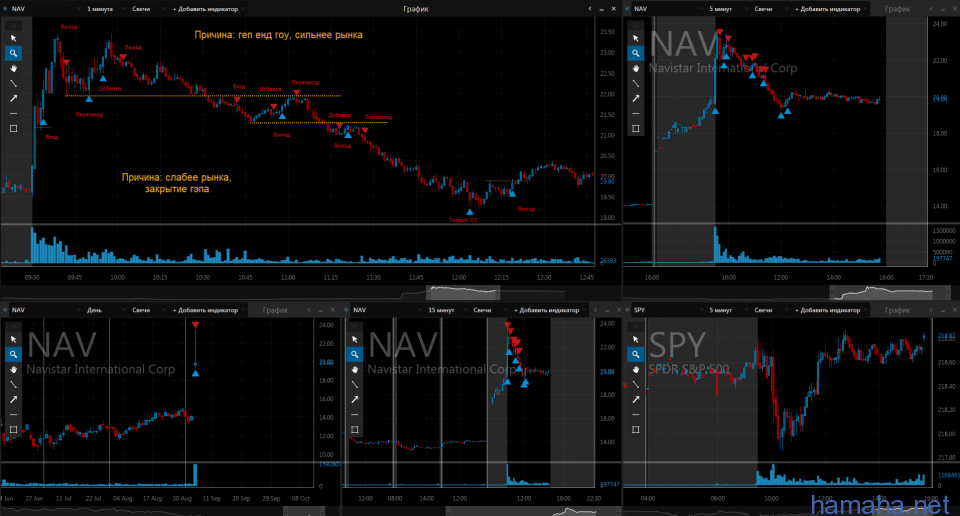
Task: Expand the 'Свечи' chart type dropdown in 5-minute NAV chart
Action: [765, 8]
